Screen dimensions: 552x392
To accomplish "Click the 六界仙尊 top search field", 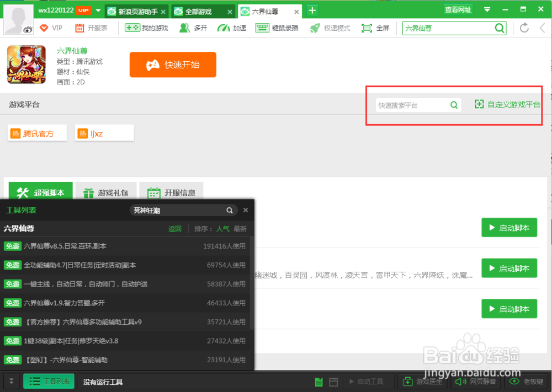I will point(448,29).
